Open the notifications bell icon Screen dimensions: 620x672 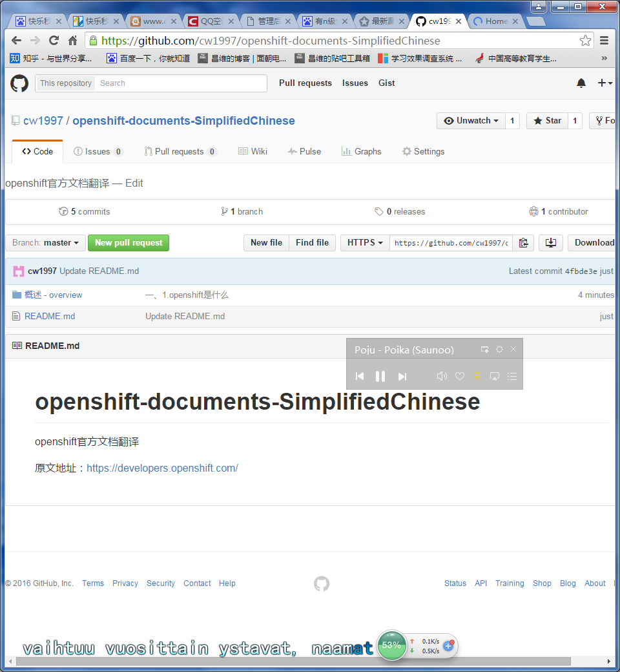(581, 83)
